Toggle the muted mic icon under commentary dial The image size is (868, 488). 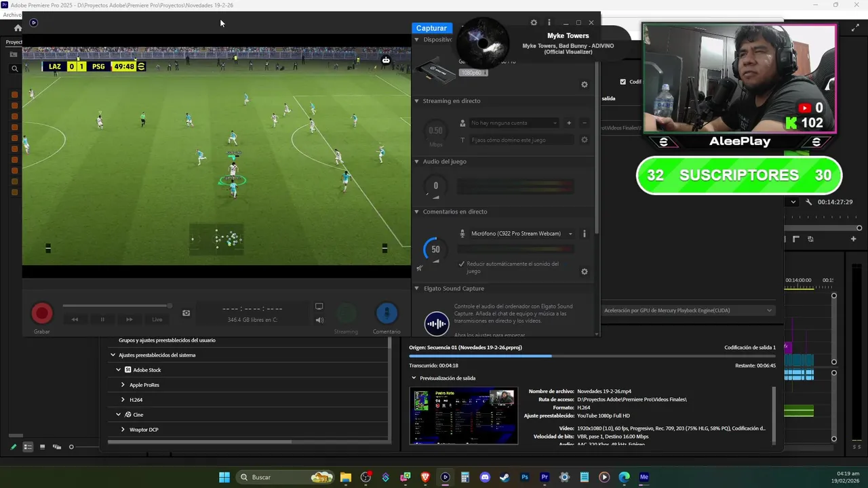coord(420,268)
